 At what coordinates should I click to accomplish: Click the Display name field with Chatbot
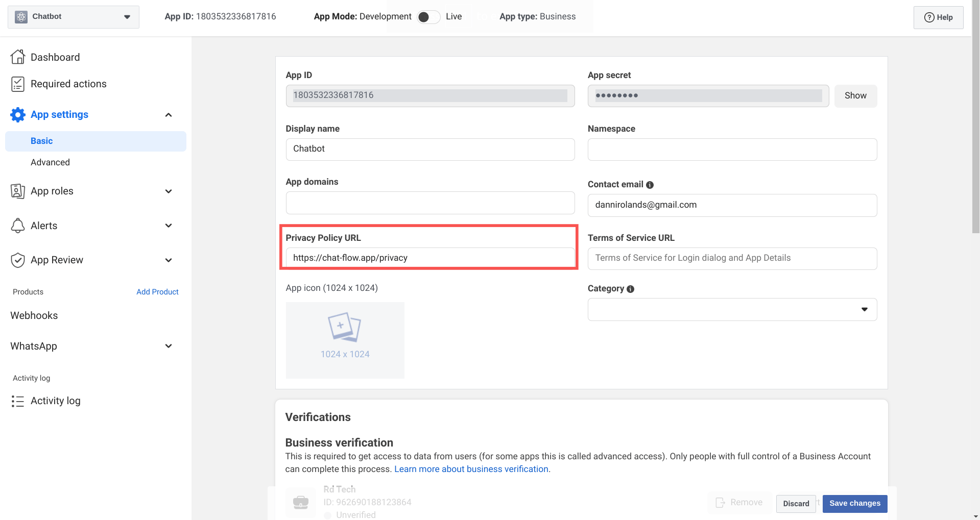pyautogui.click(x=430, y=149)
